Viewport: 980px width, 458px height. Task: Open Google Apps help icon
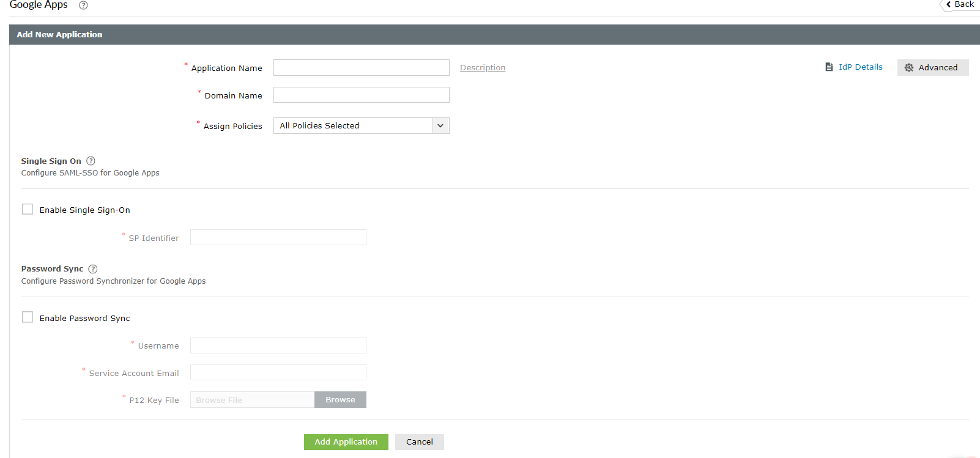pos(84,6)
